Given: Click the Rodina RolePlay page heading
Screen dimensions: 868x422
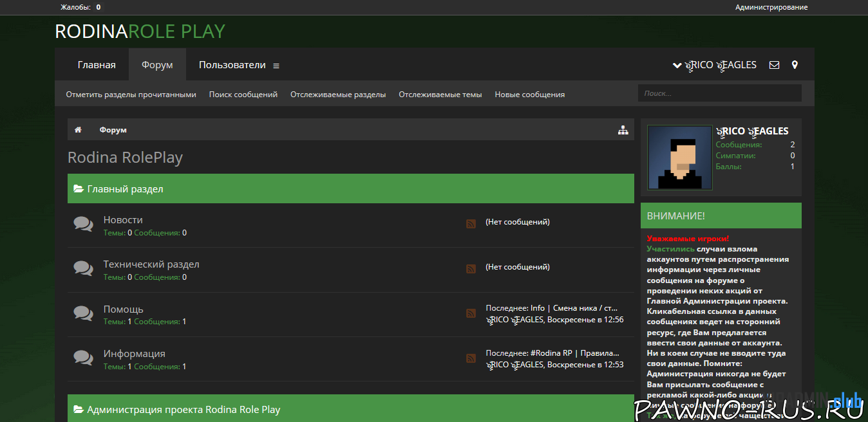Looking at the screenshot, I should [x=125, y=158].
